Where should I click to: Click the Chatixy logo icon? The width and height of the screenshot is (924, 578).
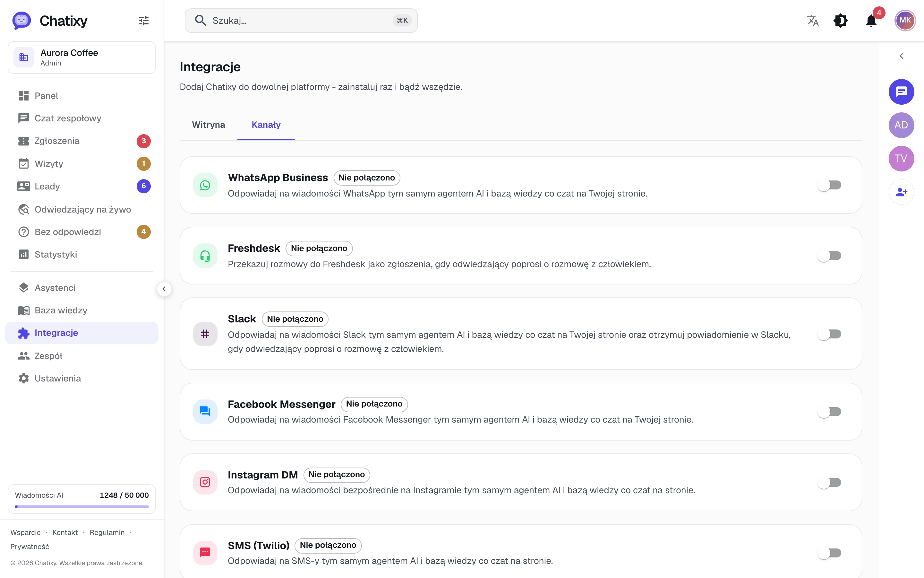click(22, 21)
